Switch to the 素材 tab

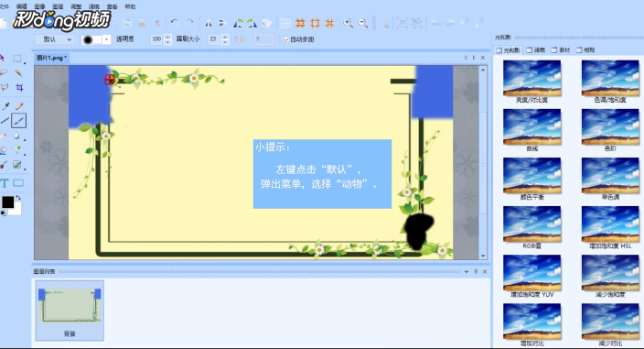[561, 50]
